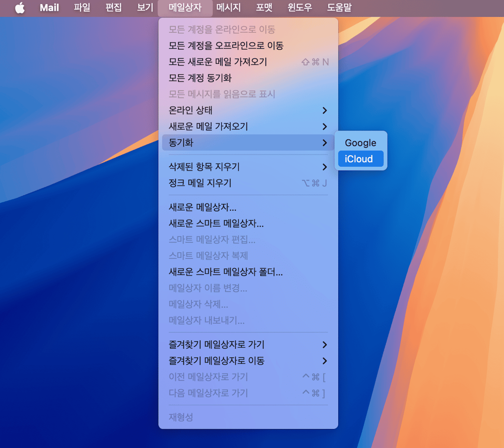Image resolution: width=504 pixels, height=448 pixels.
Task: Expand the 동기화 submenu
Action: (248, 143)
